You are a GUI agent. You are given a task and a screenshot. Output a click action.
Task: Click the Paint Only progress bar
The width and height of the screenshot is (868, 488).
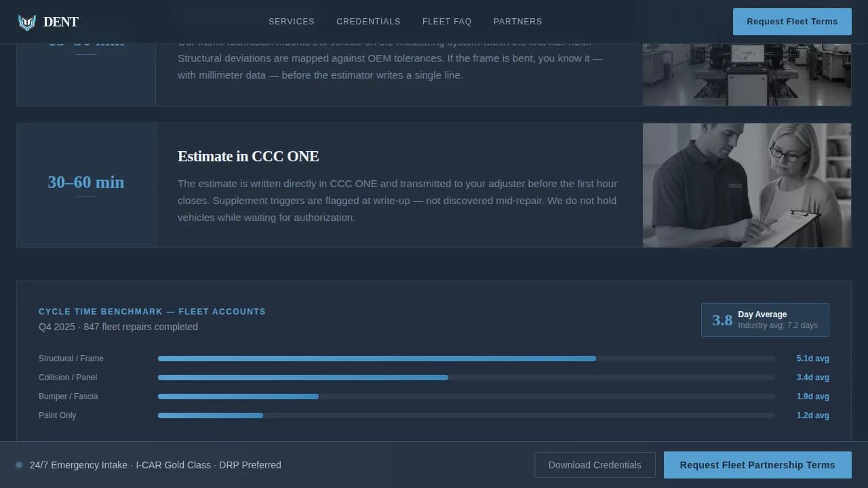coord(466,415)
